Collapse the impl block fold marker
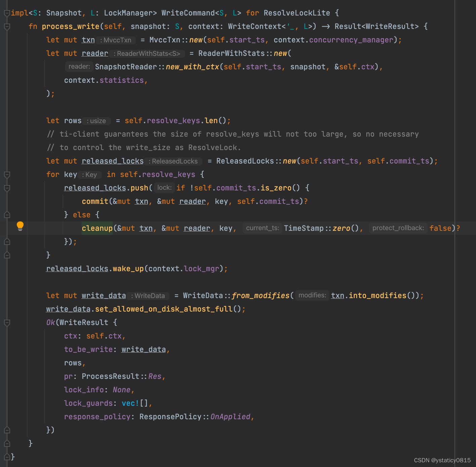This screenshot has width=476, height=467. tap(7, 13)
